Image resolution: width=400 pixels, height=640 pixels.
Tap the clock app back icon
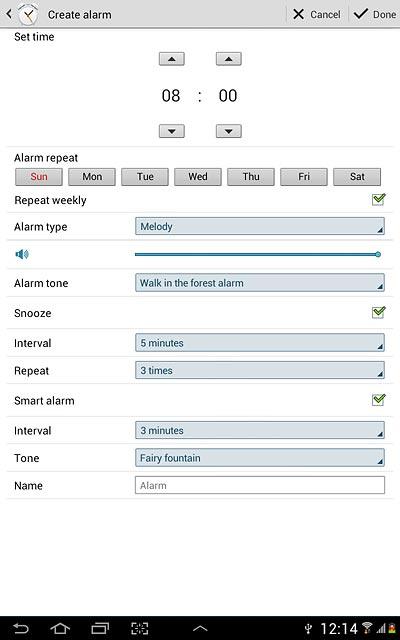[x=22, y=14]
